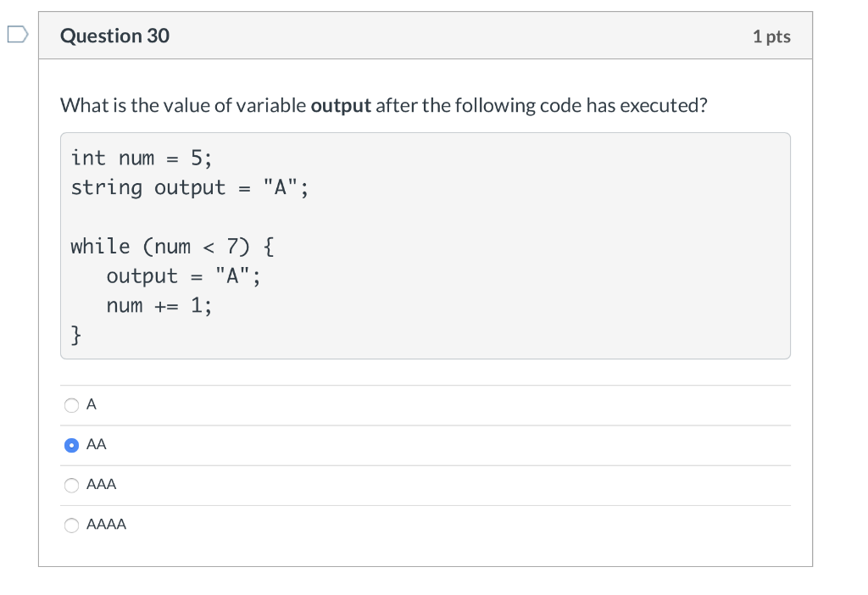Image resolution: width=868 pixels, height=595 pixels.
Task: Select the radio button for answer A
Action: pyautogui.click(x=72, y=405)
